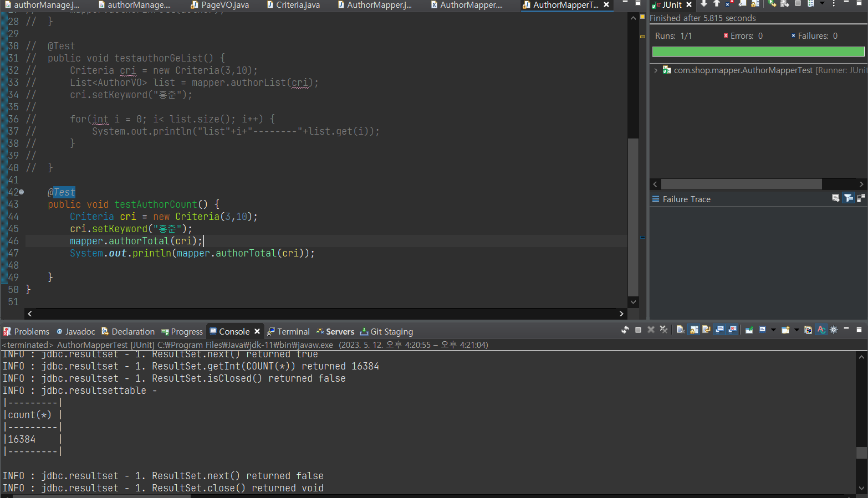Click the editor's scroll right arrow

tap(621, 314)
